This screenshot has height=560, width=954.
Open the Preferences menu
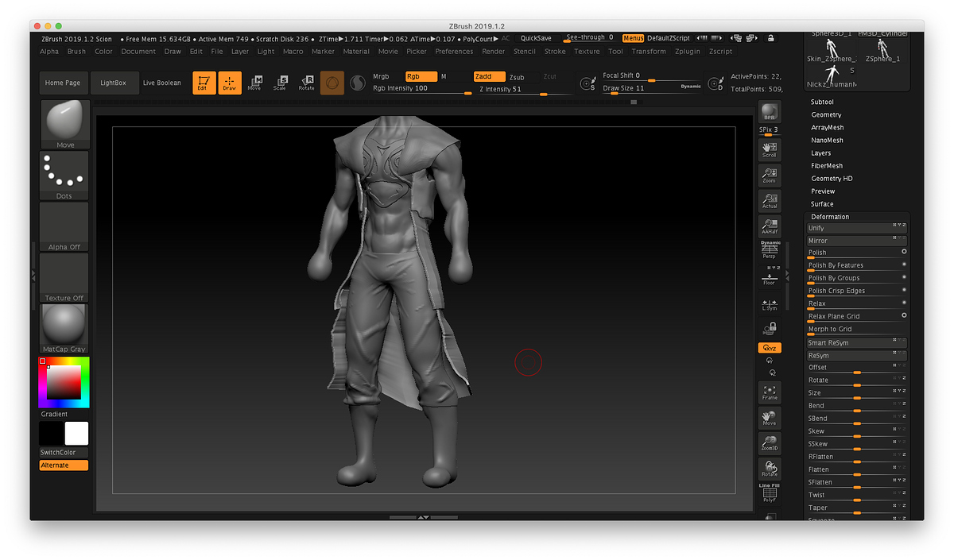(x=454, y=51)
